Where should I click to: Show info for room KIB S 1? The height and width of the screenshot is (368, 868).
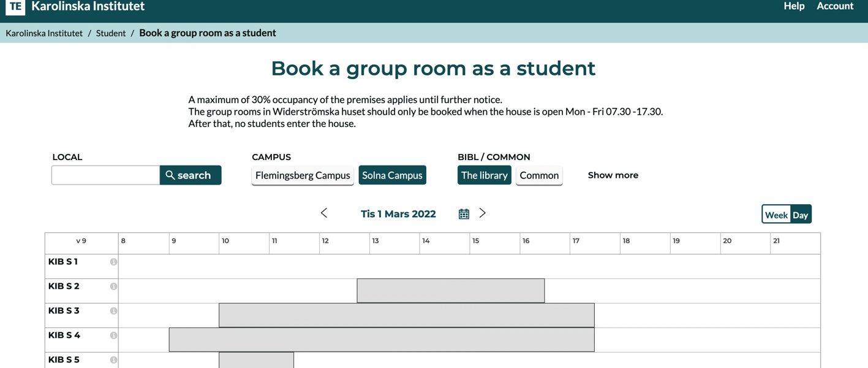pos(113,262)
